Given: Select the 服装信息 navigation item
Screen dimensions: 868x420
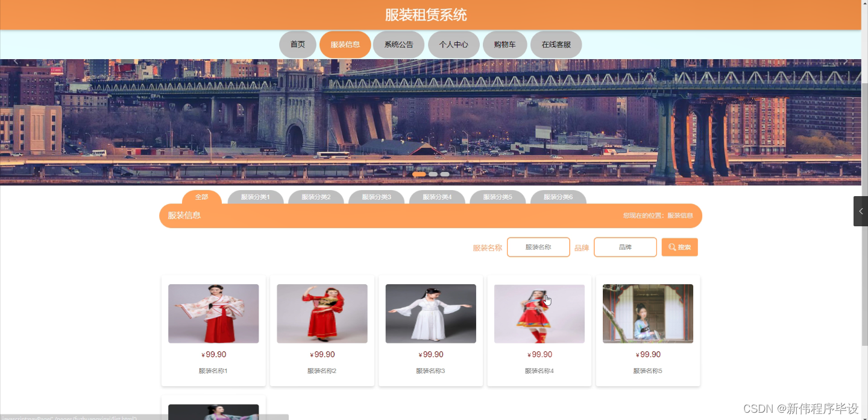Looking at the screenshot, I should pos(345,45).
